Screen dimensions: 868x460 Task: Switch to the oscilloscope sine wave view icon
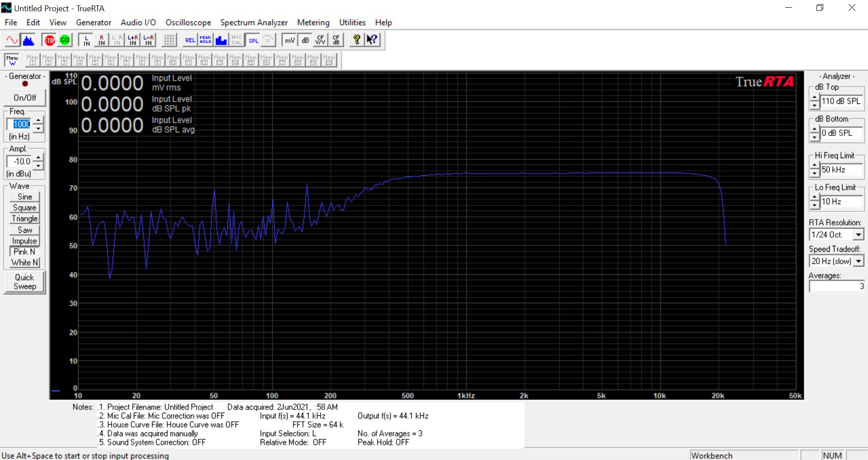pyautogui.click(x=12, y=40)
